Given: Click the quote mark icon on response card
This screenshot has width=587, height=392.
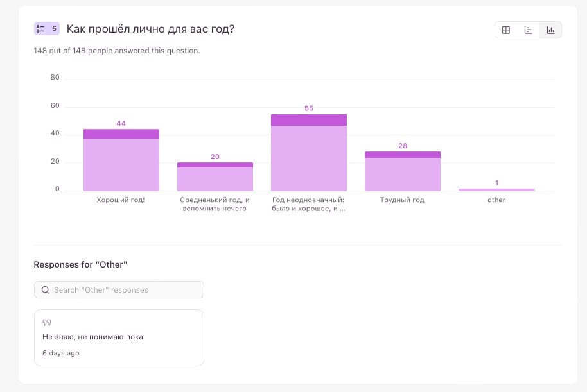Looking at the screenshot, I should coord(46,323).
